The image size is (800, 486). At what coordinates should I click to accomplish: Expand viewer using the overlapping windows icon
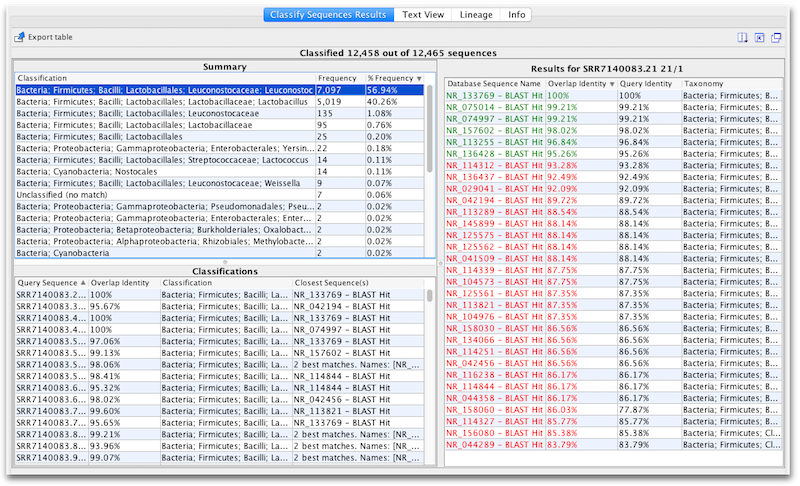coord(777,38)
